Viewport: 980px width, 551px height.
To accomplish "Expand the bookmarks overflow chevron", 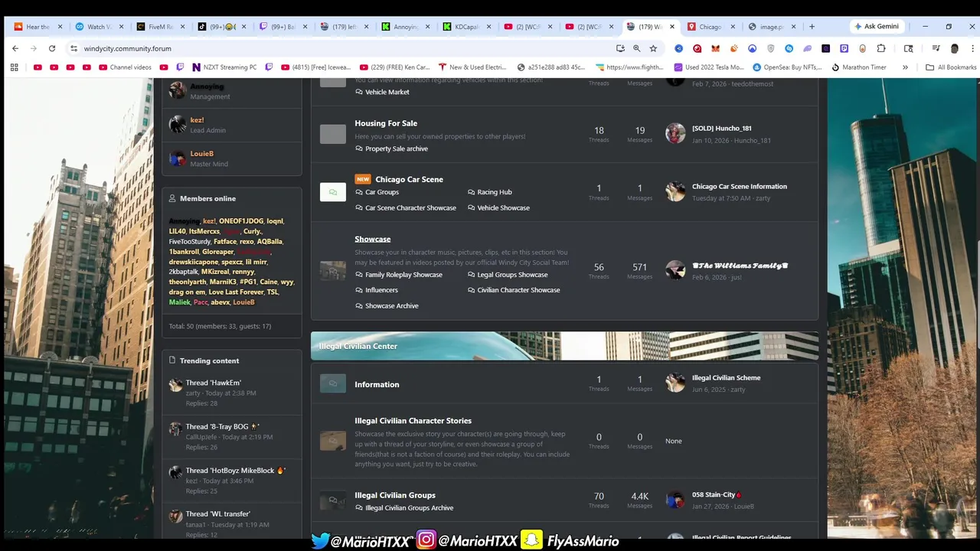I will (x=905, y=67).
